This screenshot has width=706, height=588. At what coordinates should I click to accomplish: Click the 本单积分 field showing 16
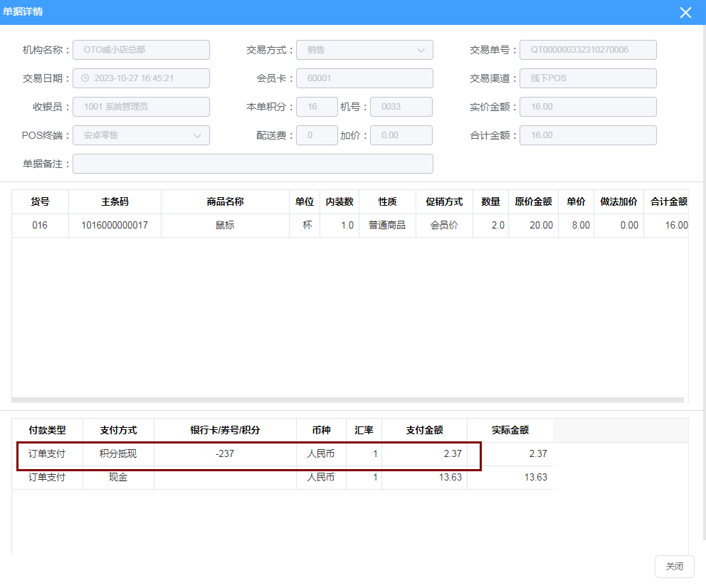click(x=317, y=107)
